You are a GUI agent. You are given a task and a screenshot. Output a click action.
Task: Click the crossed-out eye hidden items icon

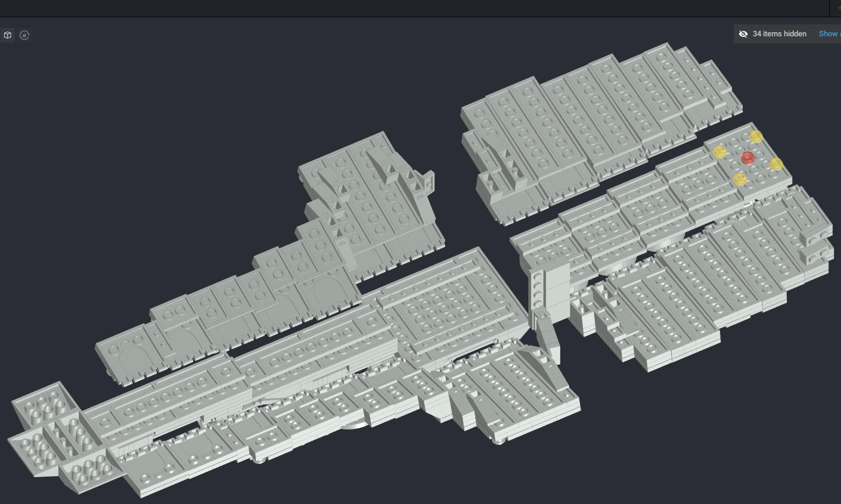[x=743, y=34]
